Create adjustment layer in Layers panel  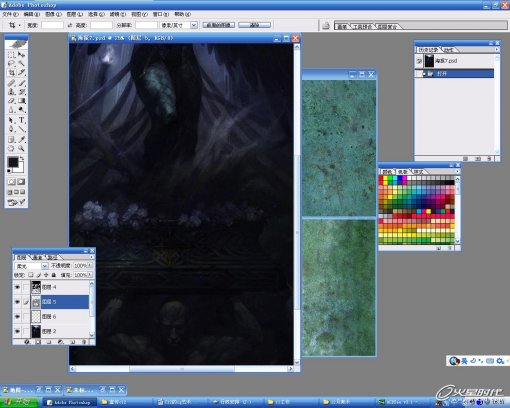click(x=60, y=342)
